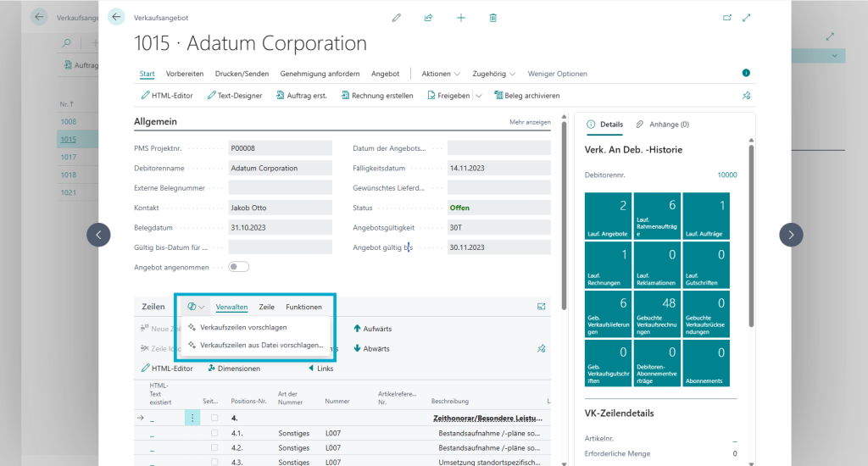Expand the dropdown chevron in background page header
Screen dimensions: 868x466
834,56
